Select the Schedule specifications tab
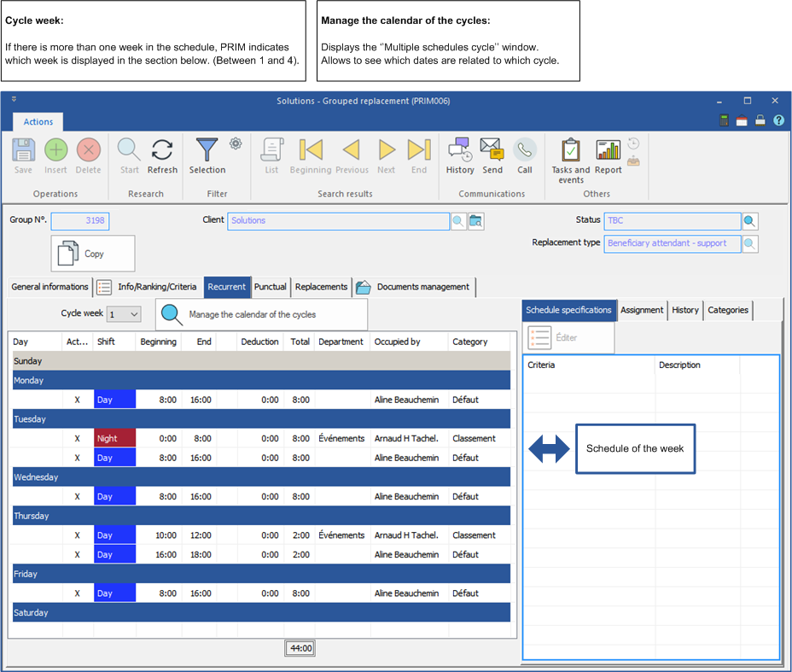 (x=568, y=310)
